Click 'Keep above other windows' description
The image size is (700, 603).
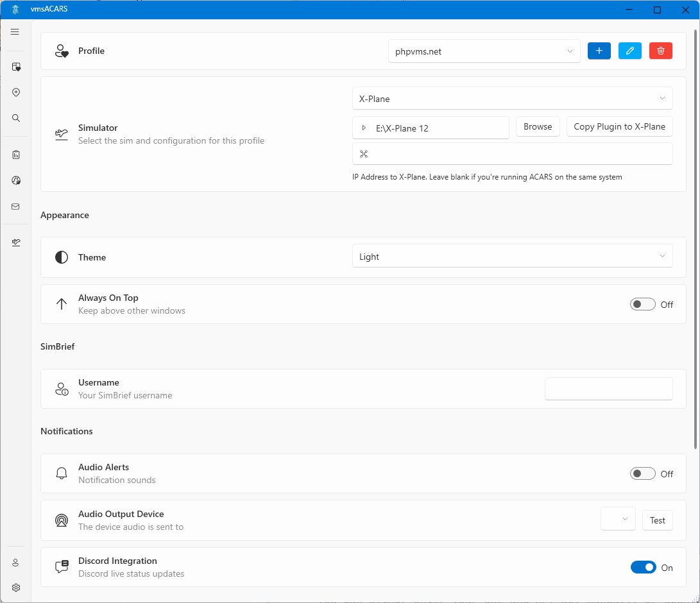click(132, 310)
